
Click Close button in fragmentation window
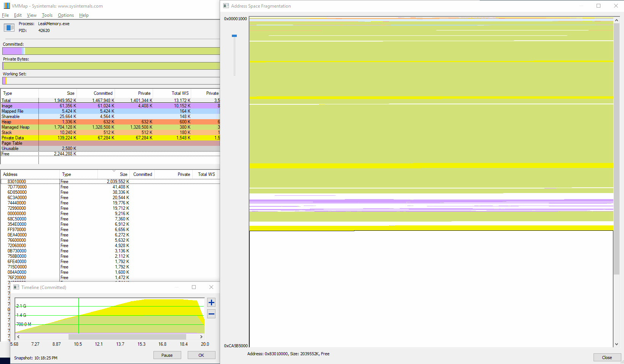(x=606, y=358)
